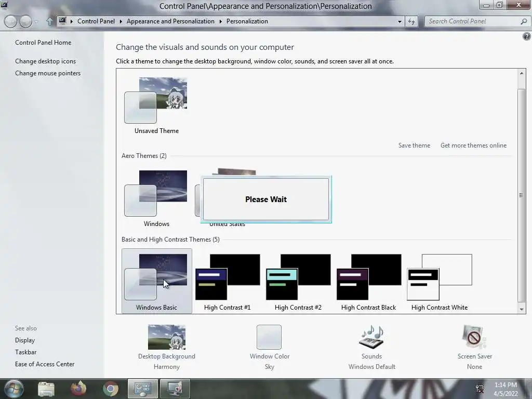Click the Aero Themes (2) heading
The width and height of the screenshot is (532, 399).
coord(144,156)
